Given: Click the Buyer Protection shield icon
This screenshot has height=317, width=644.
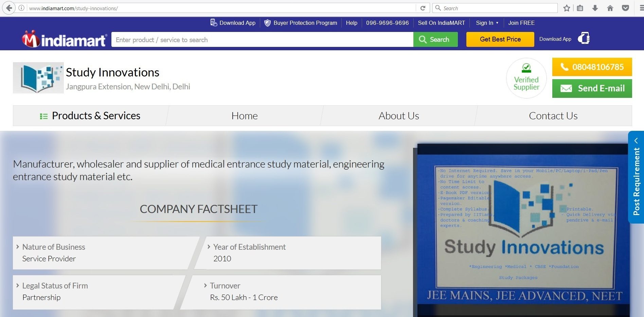Looking at the screenshot, I should point(268,23).
